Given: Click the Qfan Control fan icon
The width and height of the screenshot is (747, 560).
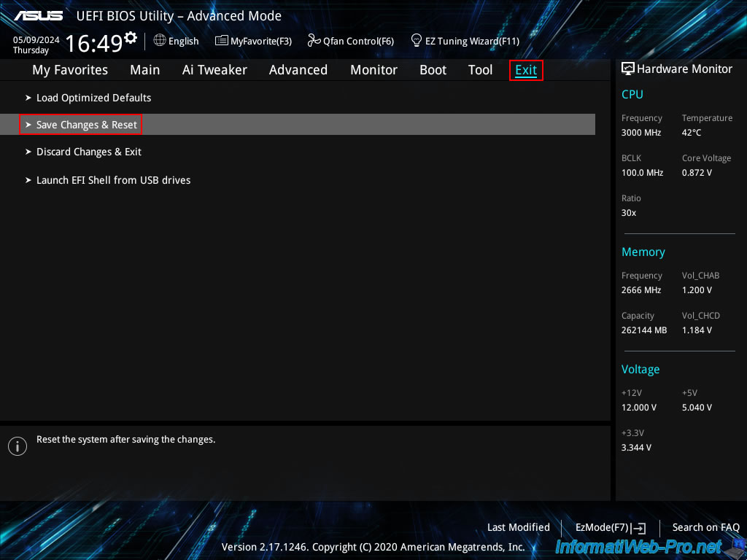Looking at the screenshot, I should coord(314,41).
